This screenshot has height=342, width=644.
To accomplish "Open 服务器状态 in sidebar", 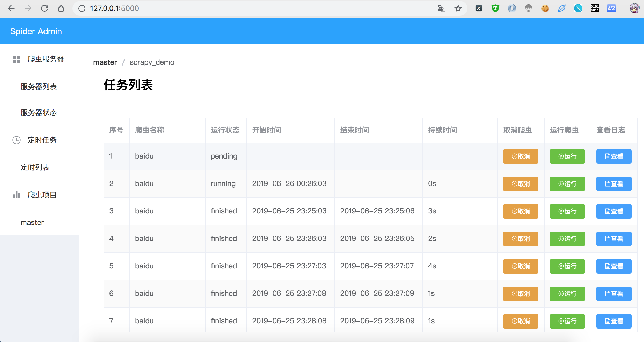I will 39,112.
